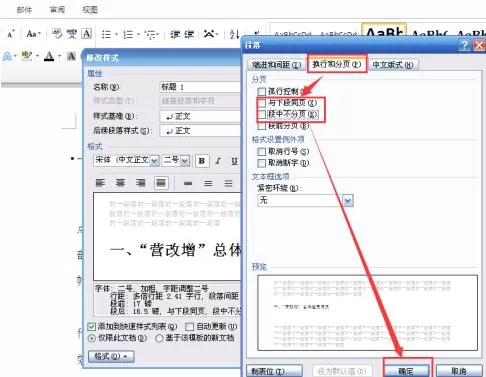Check 与下段同页 checkbox
The height and width of the screenshot is (377, 486).
pos(262,103)
